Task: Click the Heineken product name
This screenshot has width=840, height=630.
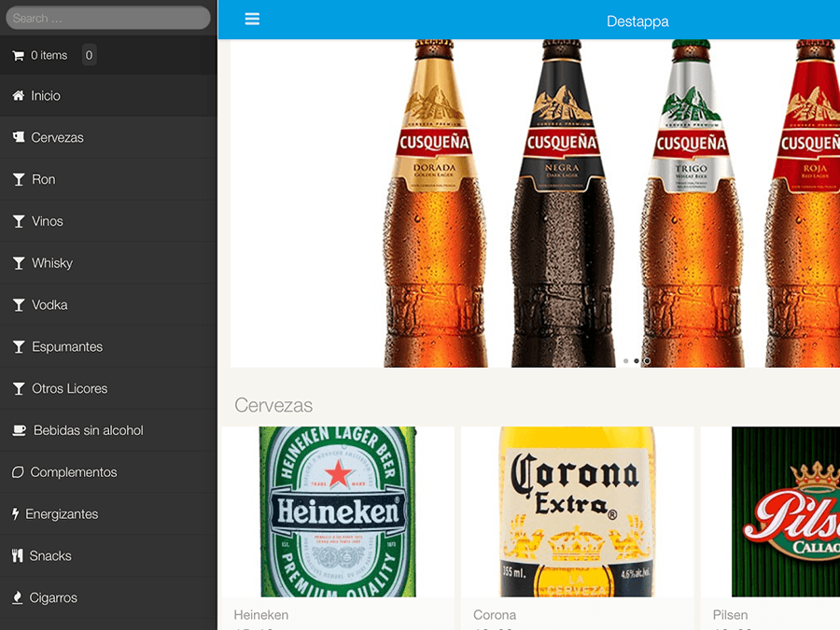Action: [x=261, y=615]
